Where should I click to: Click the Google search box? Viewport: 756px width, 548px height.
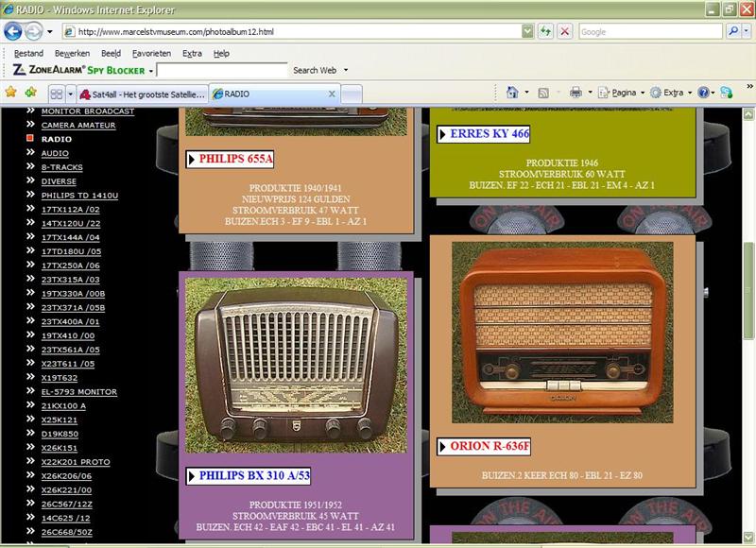pos(650,32)
